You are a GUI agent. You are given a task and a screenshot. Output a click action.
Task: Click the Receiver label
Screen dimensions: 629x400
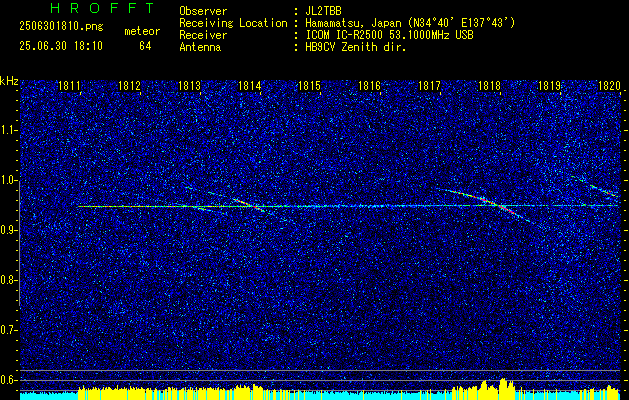click(x=203, y=35)
